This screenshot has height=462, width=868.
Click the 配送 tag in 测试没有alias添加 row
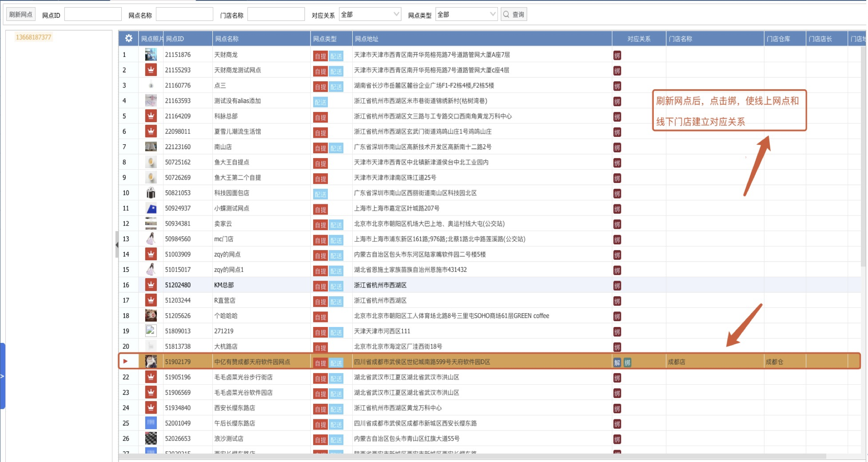coord(320,102)
